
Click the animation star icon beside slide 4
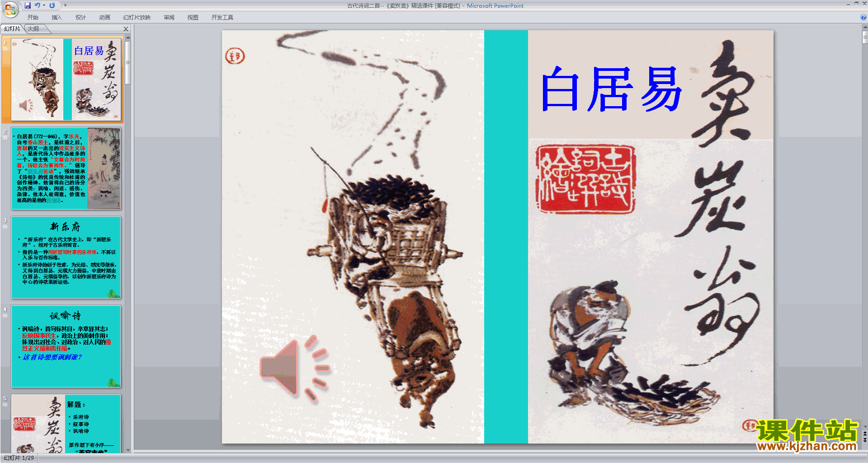pyautogui.click(x=5, y=315)
